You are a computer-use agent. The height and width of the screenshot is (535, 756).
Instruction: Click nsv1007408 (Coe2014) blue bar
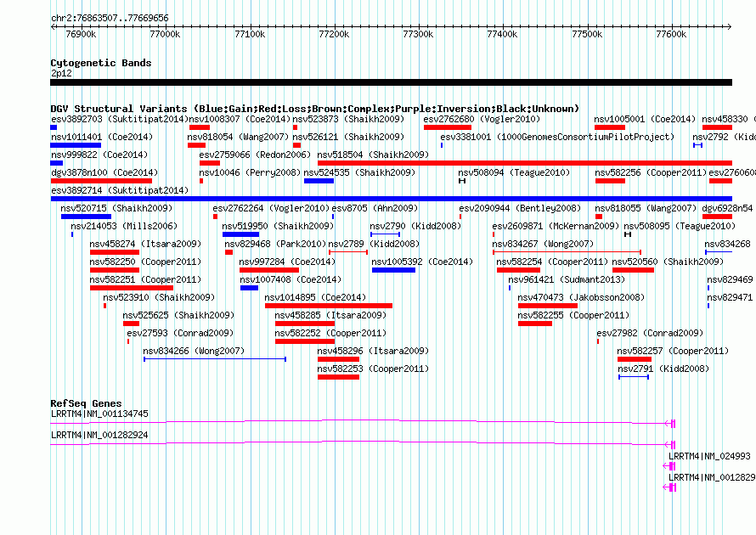pyautogui.click(x=249, y=288)
